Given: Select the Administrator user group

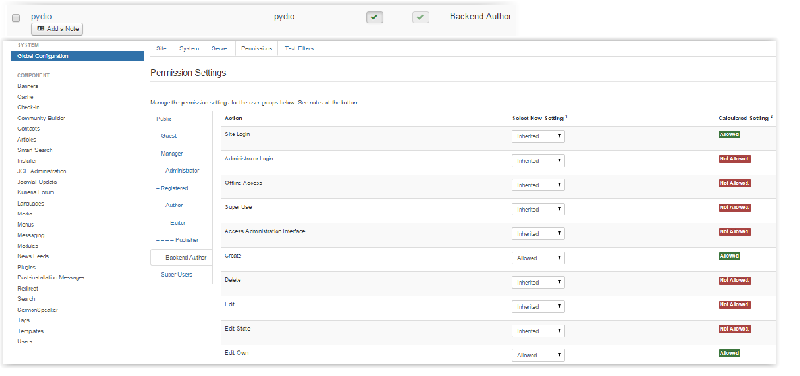Looking at the screenshot, I should (182, 171).
